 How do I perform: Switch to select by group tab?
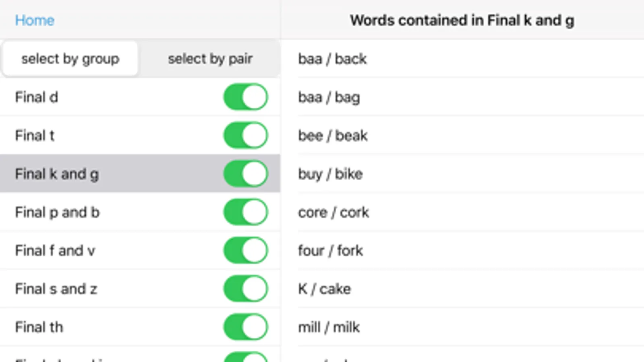click(70, 59)
